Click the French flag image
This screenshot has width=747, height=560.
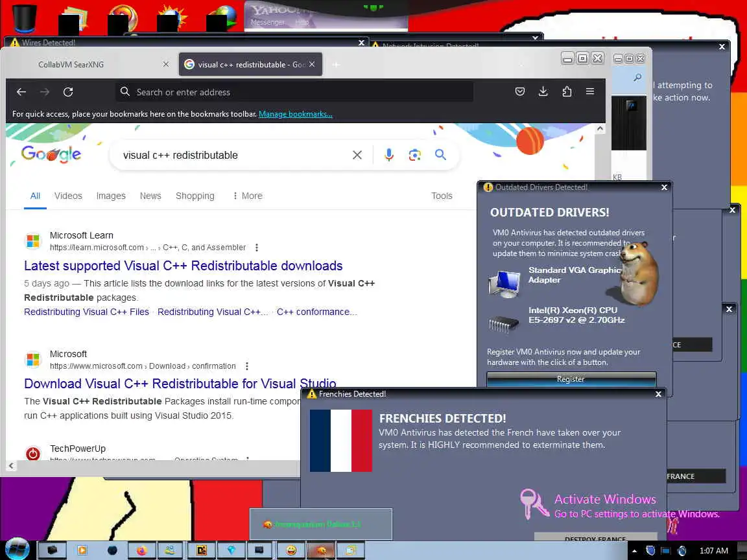(340, 441)
